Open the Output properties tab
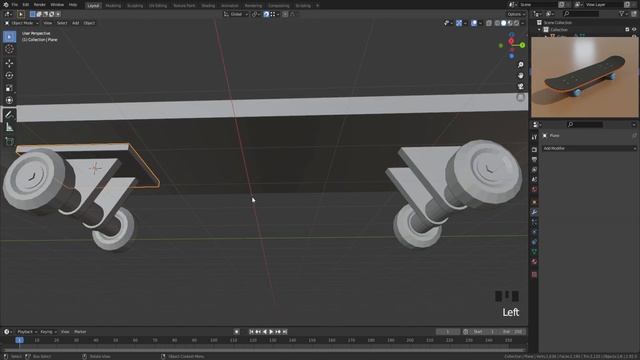The height and width of the screenshot is (360, 640). coord(534,160)
